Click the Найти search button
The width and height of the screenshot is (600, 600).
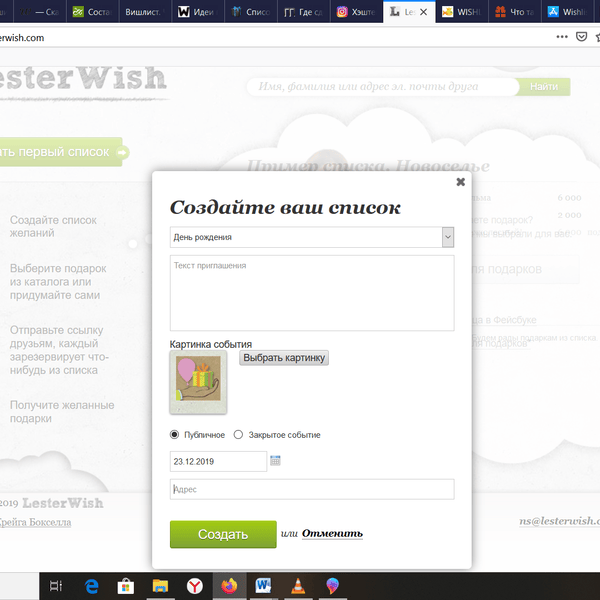(x=543, y=87)
